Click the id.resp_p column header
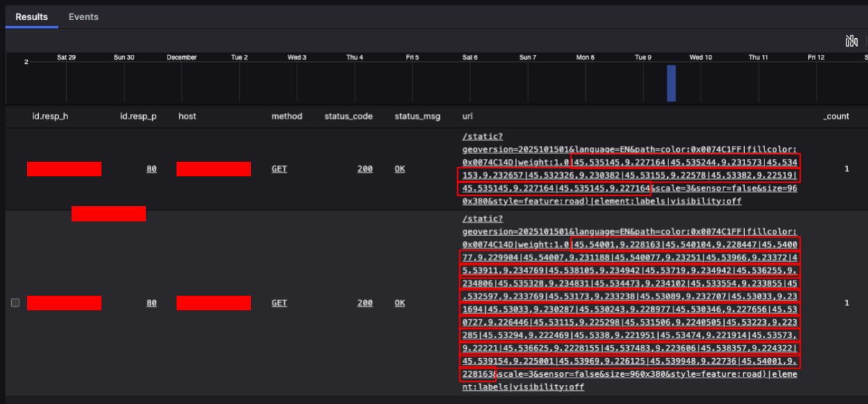 click(138, 117)
